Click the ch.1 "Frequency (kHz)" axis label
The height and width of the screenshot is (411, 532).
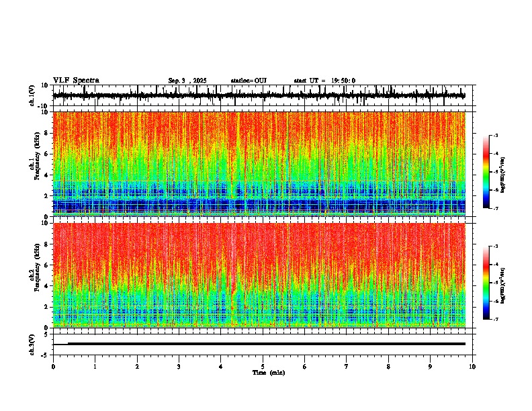[x=37, y=156]
